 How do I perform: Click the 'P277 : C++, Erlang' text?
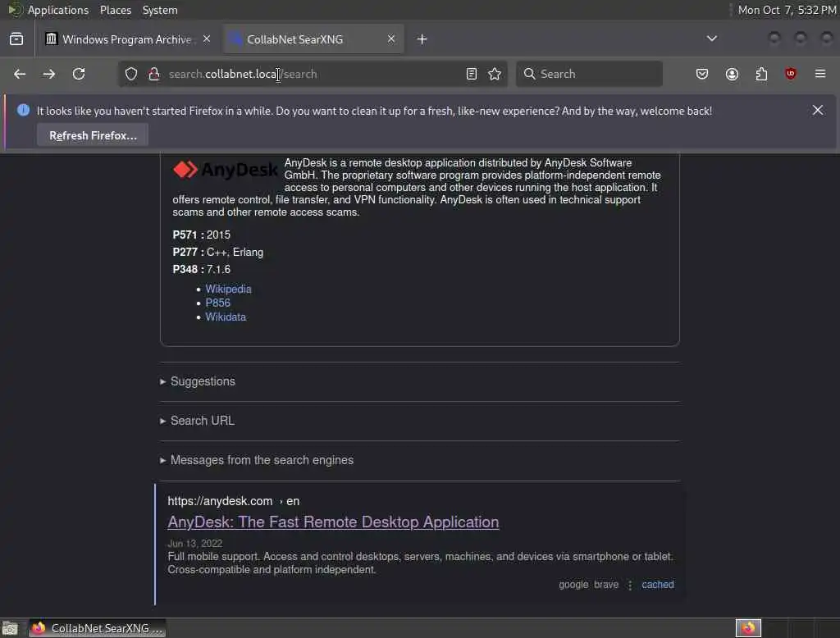click(x=217, y=252)
